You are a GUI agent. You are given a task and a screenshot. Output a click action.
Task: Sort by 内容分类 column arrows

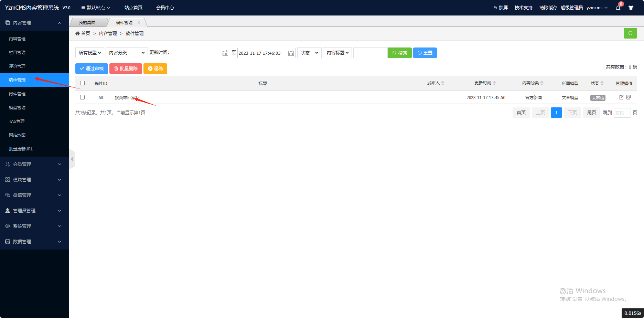pos(542,83)
